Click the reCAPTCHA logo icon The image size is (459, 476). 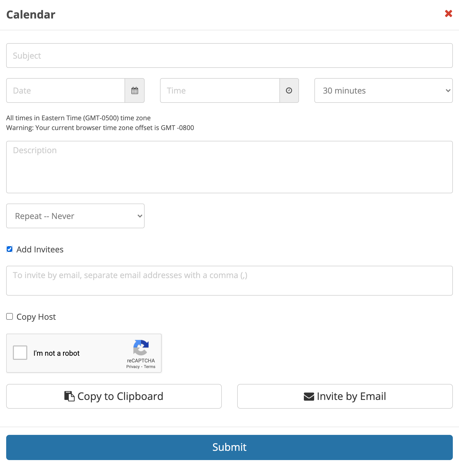pyautogui.click(x=141, y=347)
